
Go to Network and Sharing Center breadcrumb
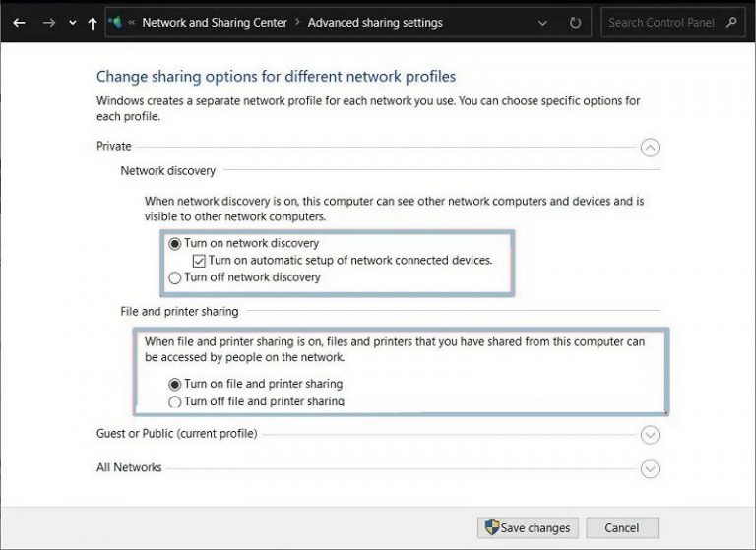click(x=215, y=22)
